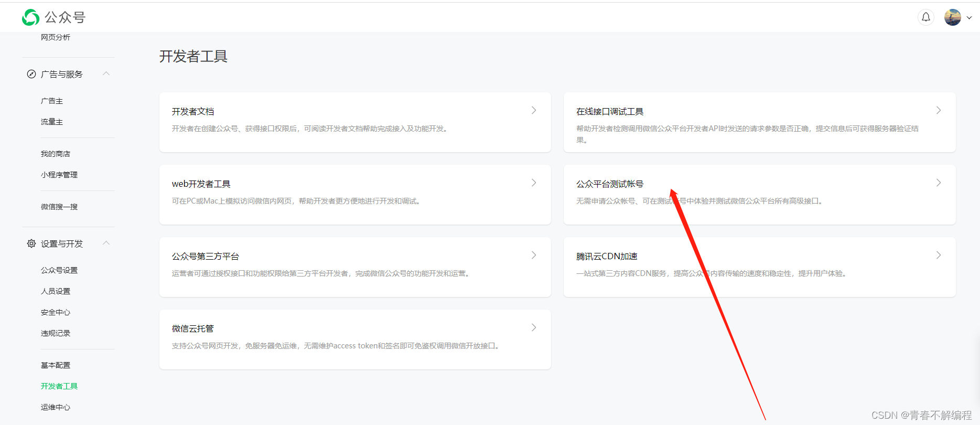
Task: Open the 公众号第三方平台 card title
Action: 206,256
